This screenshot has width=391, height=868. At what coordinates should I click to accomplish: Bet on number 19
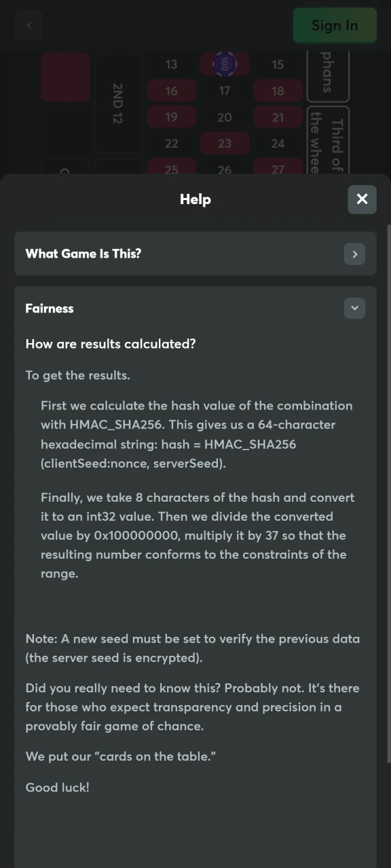click(x=171, y=117)
